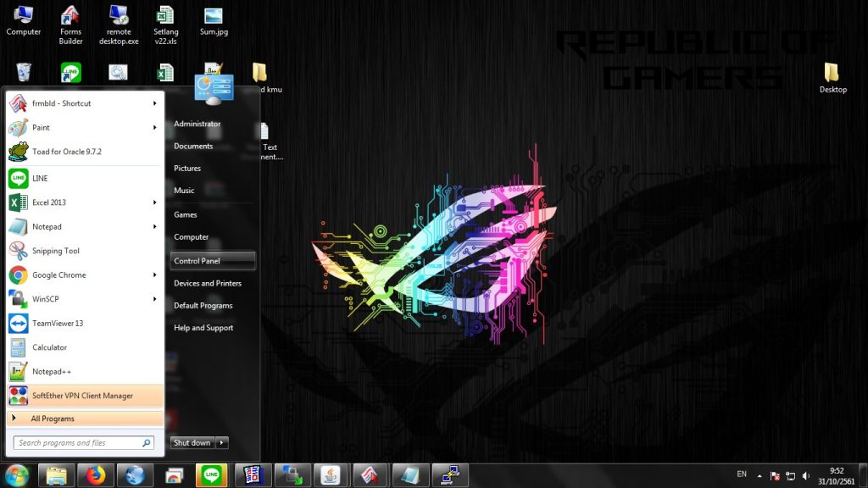Select remote desktop.exe on the desktop
Screen dimensions: 868x488
click(119, 25)
